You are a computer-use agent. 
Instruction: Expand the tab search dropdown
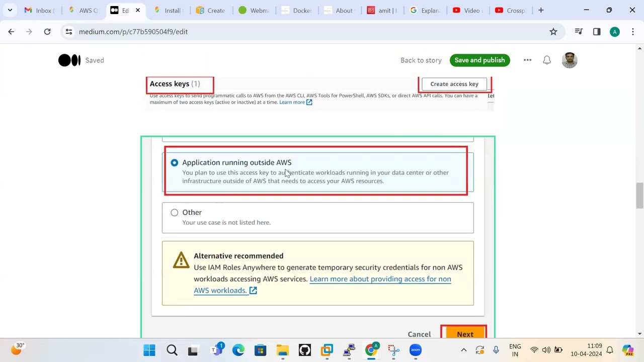click(10, 10)
